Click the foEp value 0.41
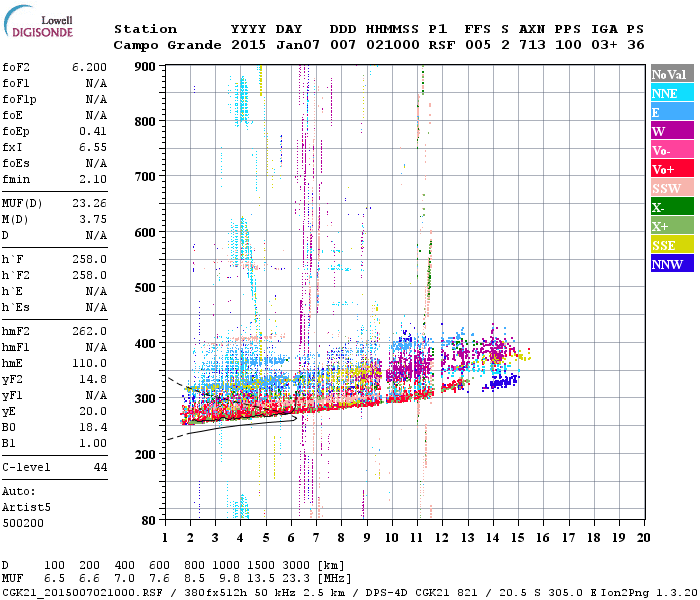The width and height of the screenshot is (700, 600). [93, 131]
